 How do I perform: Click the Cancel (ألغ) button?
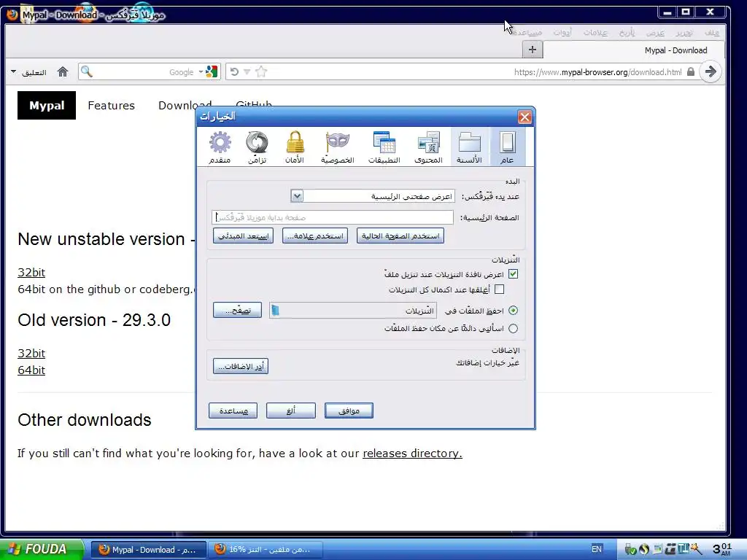[290, 411]
